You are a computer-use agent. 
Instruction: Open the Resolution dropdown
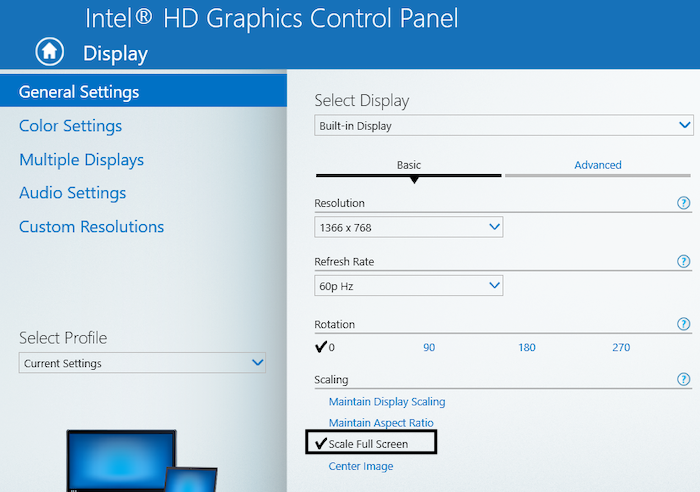pyautogui.click(x=409, y=227)
